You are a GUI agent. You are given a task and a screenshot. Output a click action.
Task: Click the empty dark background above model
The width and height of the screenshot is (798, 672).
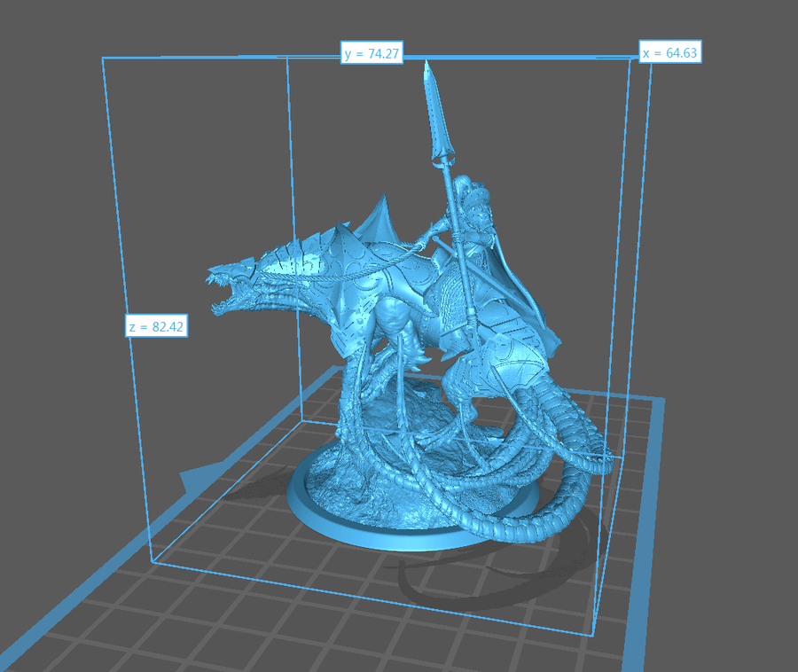[222, 27]
